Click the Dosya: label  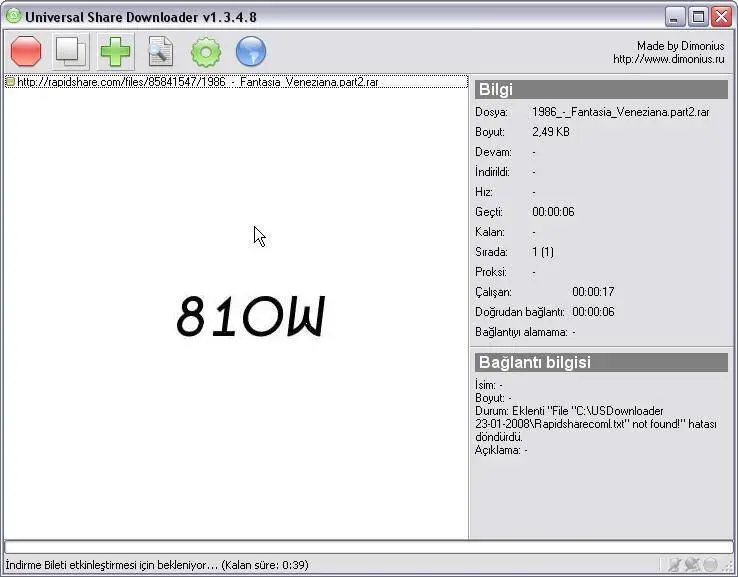[491, 112]
